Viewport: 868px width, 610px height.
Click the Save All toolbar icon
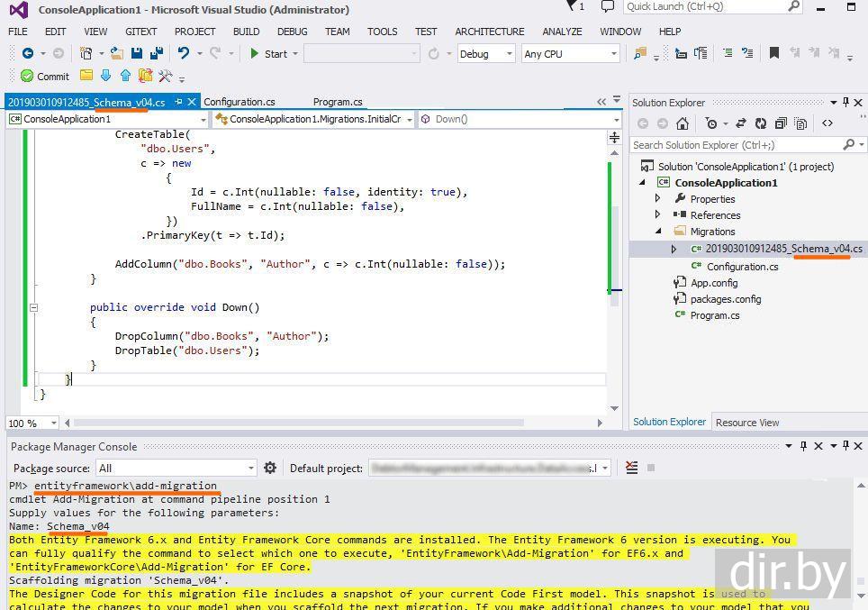point(157,54)
